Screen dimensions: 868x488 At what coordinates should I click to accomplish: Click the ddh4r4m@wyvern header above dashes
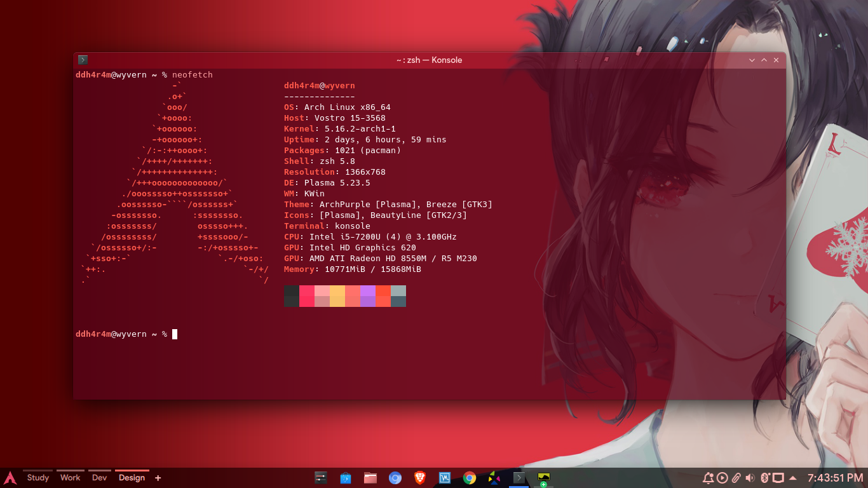(320, 86)
